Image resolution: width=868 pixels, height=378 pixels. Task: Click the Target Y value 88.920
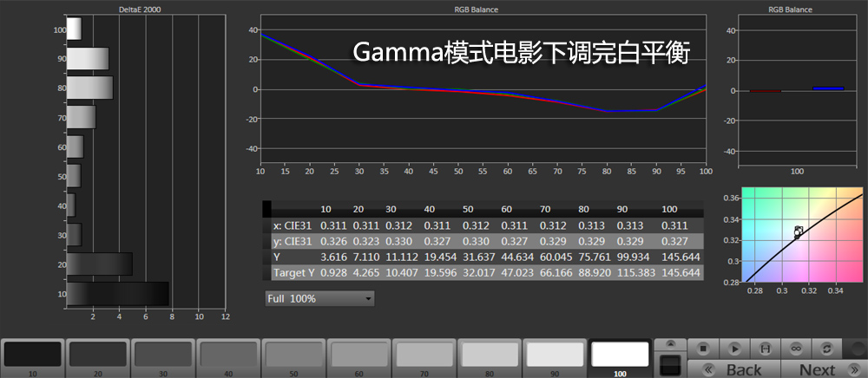pyautogui.click(x=595, y=272)
